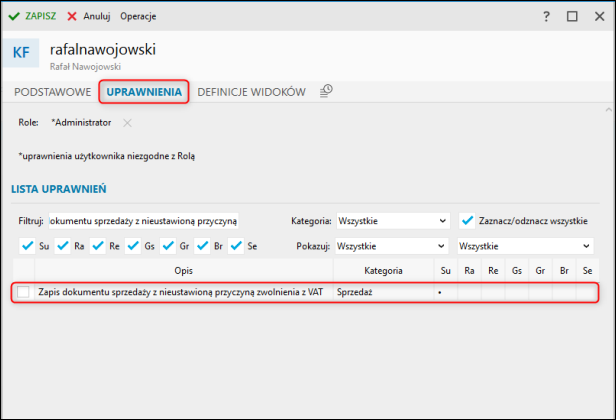This screenshot has width=616, height=420.
Task: Click the Br column header
Action: coord(564,271)
